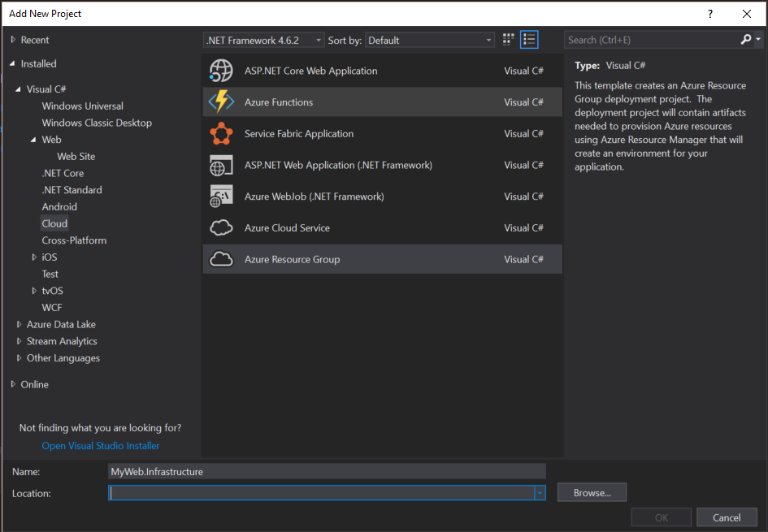Image resolution: width=768 pixels, height=532 pixels.
Task: Collapse the Visual C# tree node
Action: tap(18, 89)
